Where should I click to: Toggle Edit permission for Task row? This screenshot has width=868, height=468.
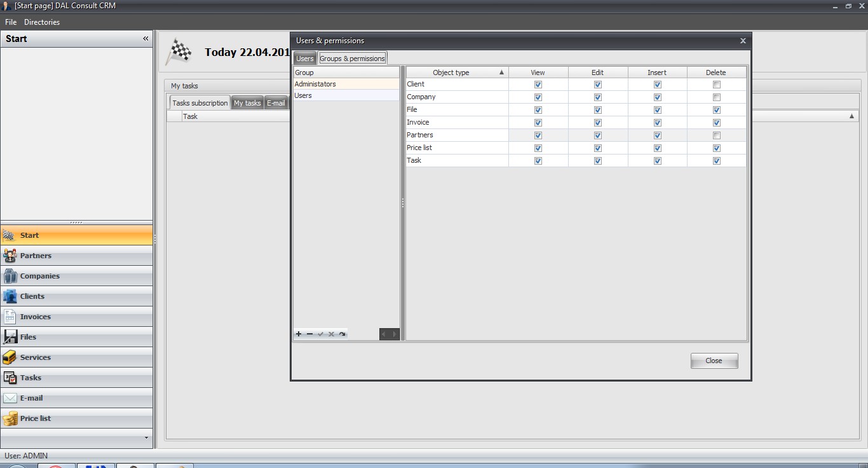tap(598, 161)
